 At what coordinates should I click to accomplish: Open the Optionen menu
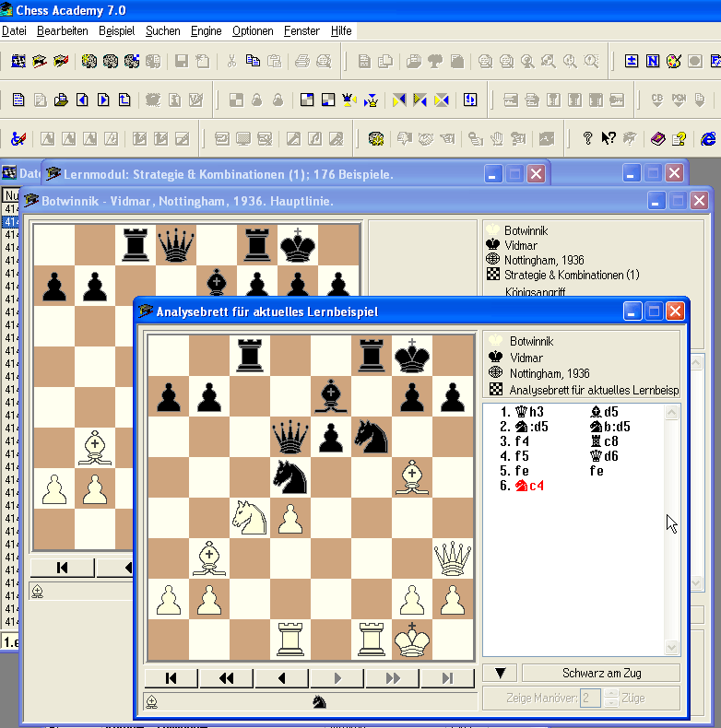coord(253,31)
